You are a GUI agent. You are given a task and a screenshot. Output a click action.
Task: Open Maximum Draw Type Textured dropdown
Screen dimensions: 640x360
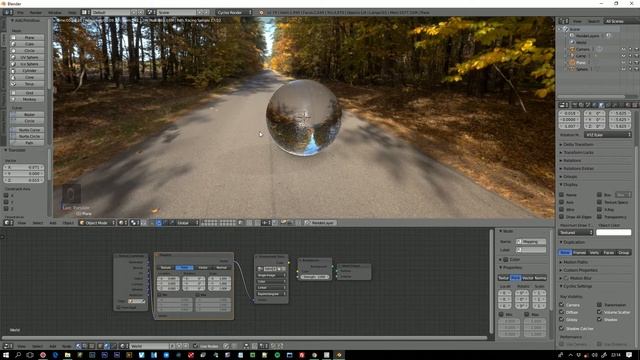pos(576,233)
